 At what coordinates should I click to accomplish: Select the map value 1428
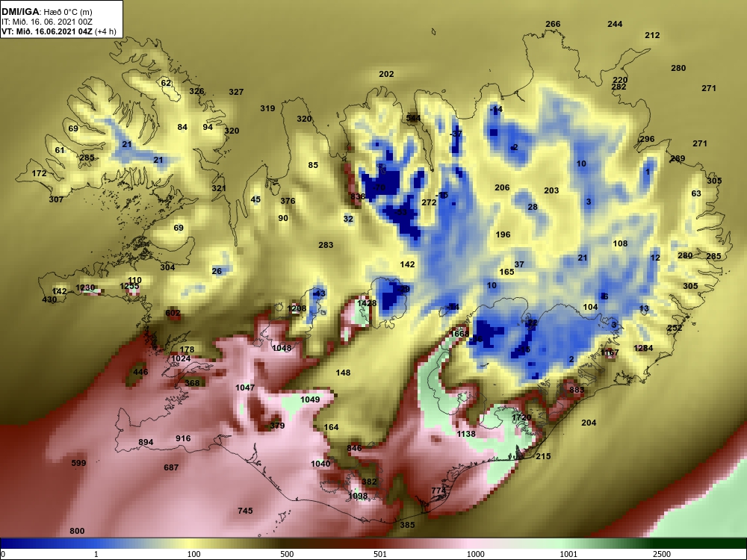pyautogui.click(x=367, y=303)
